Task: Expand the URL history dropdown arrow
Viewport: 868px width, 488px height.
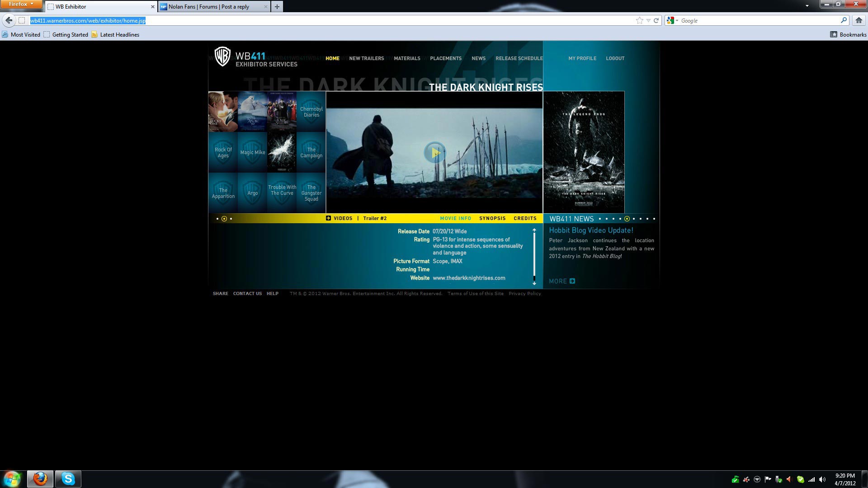Action: 648,20
